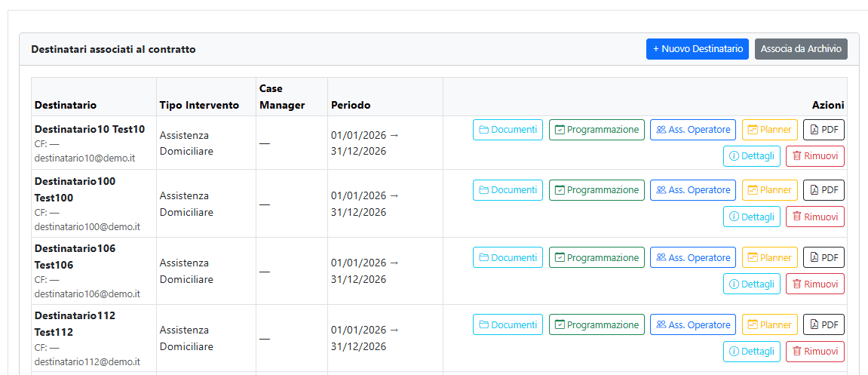Open Programmazione for Destinatario10 Test10

(x=597, y=130)
